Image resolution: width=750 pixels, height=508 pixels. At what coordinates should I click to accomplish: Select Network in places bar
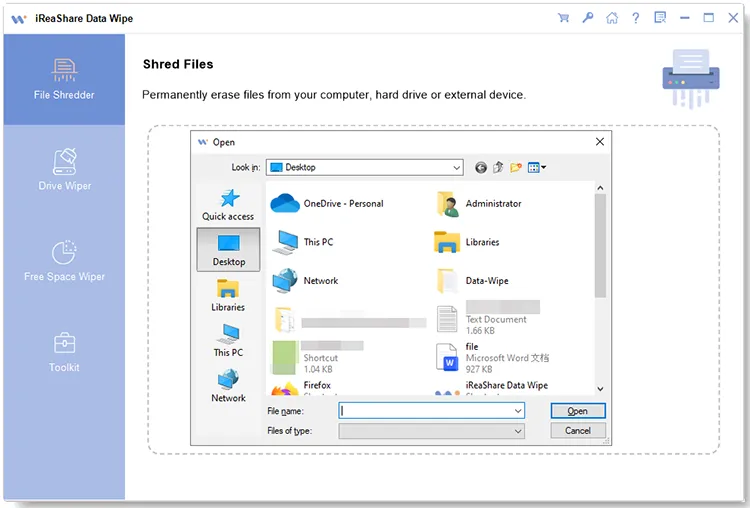pos(228,386)
